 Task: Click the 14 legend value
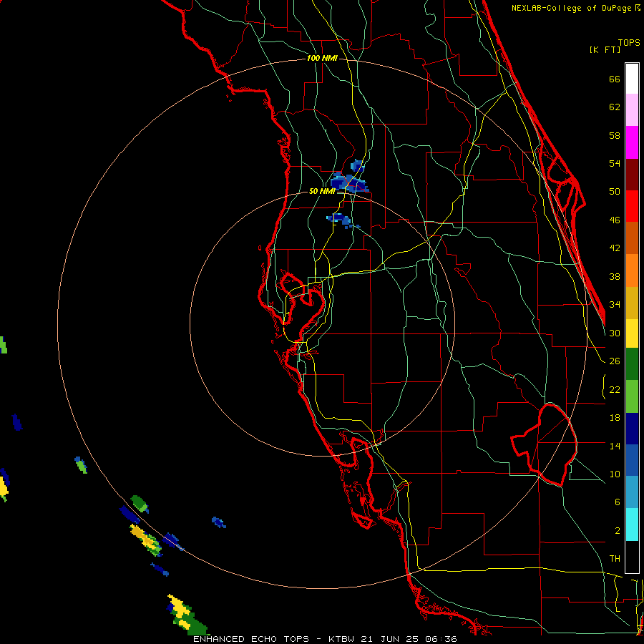[615, 446]
